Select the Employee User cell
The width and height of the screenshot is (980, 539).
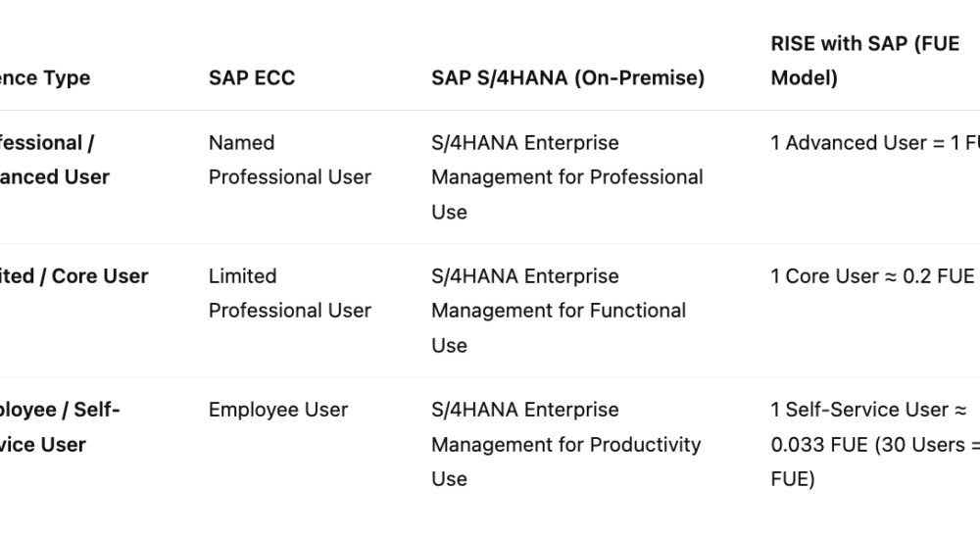tap(278, 410)
